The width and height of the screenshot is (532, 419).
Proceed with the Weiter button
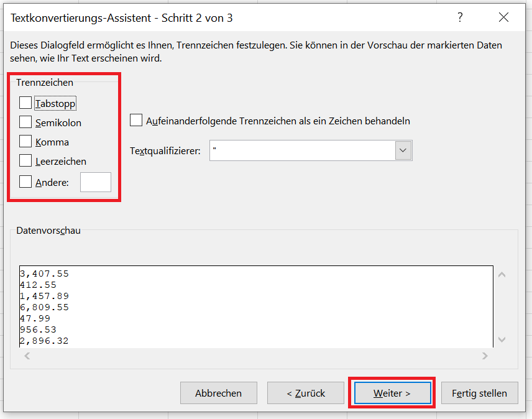[x=393, y=393]
